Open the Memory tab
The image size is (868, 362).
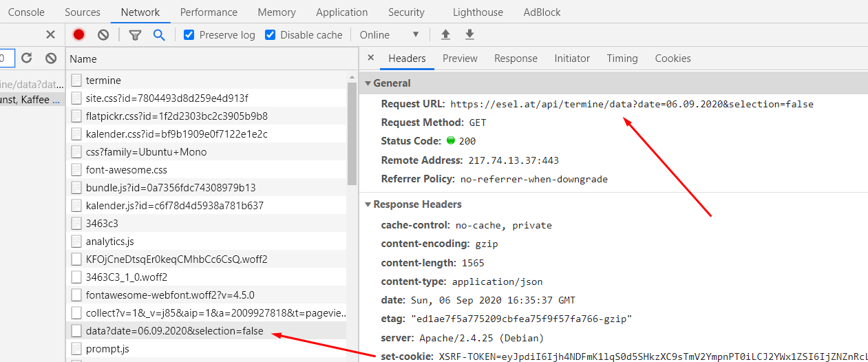pyautogui.click(x=277, y=12)
